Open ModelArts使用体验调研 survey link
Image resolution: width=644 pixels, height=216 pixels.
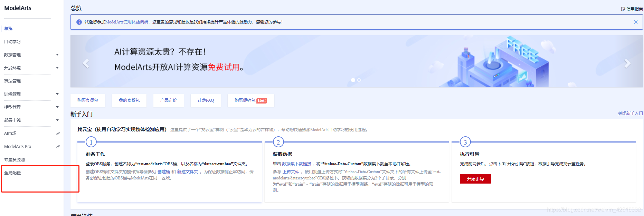tap(127, 22)
